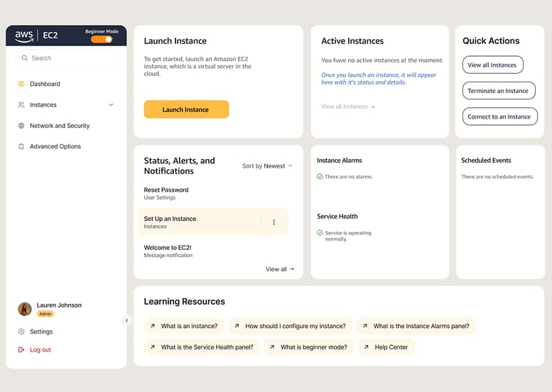Click the Log out link
This screenshot has height=392, width=552.
tap(40, 350)
